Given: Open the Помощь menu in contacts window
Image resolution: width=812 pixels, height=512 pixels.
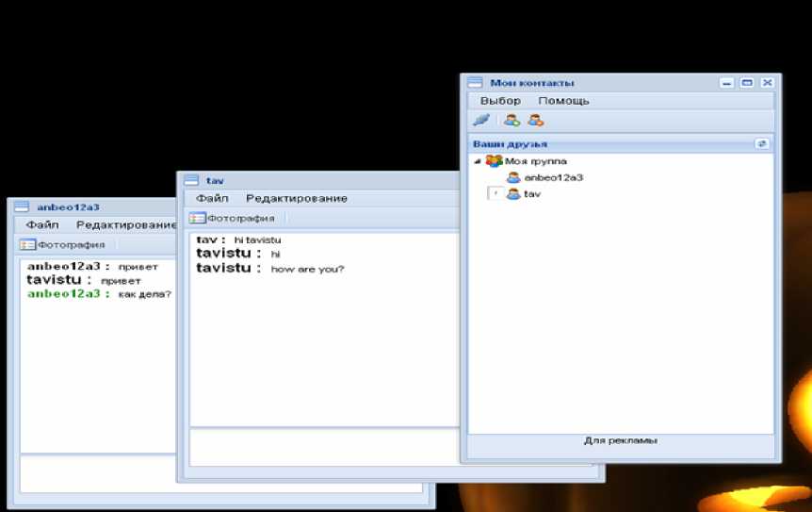Looking at the screenshot, I should coord(563,101).
